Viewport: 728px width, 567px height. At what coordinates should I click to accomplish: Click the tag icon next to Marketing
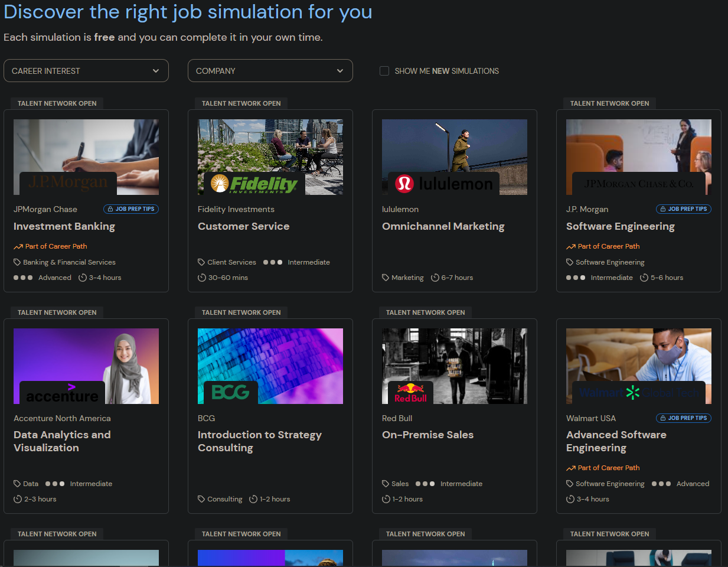click(x=386, y=278)
